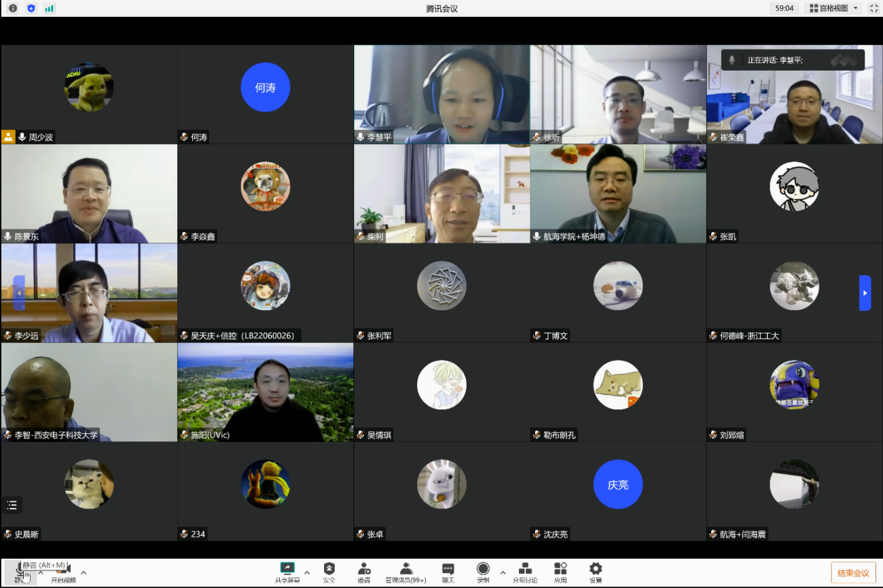
Task: Select 李慧平's video tile
Action: (x=441, y=94)
